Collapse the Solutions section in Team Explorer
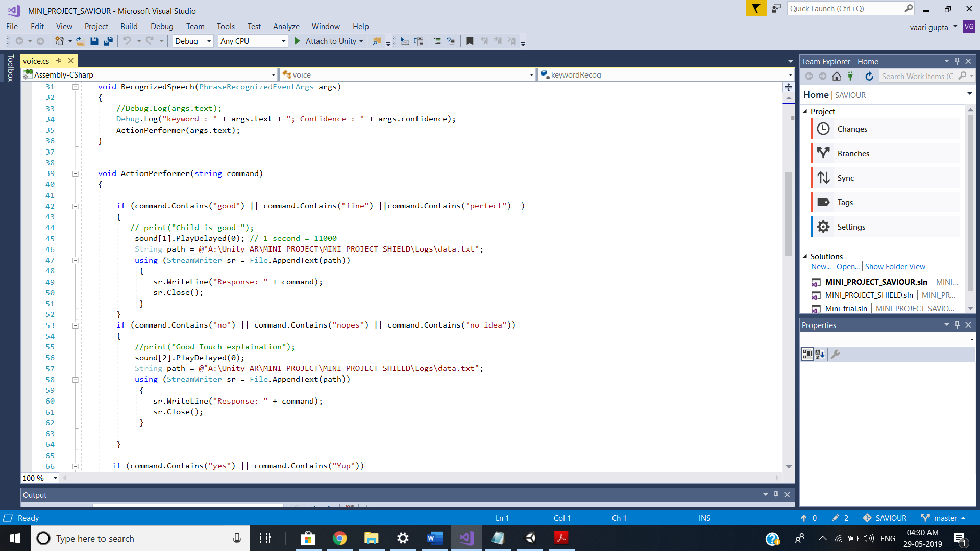The height and width of the screenshot is (551, 980). click(x=805, y=257)
